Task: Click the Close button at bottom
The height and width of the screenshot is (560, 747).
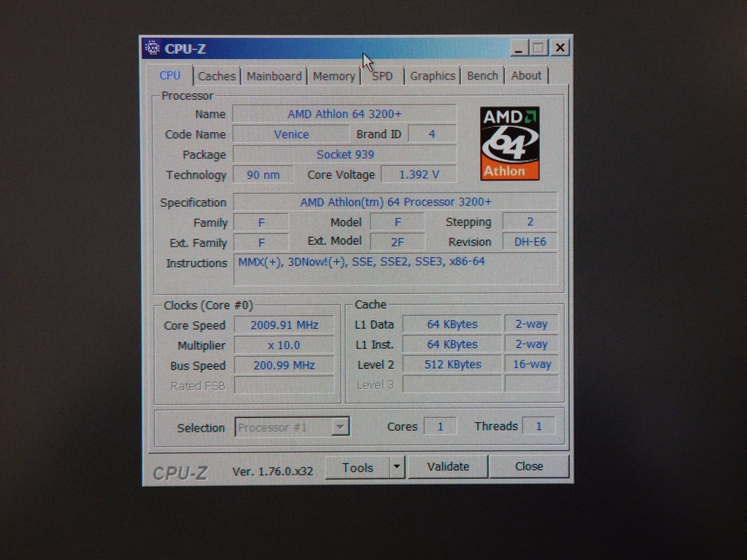Action: pos(529,466)
